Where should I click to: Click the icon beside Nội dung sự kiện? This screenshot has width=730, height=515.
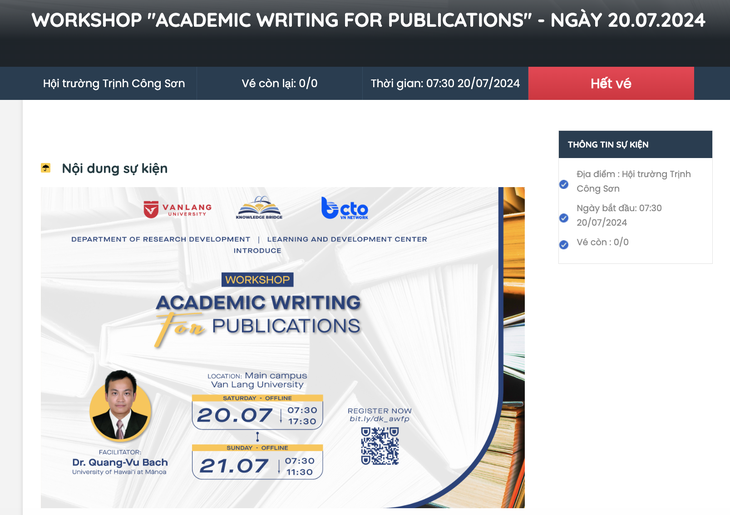click(46, 168)
